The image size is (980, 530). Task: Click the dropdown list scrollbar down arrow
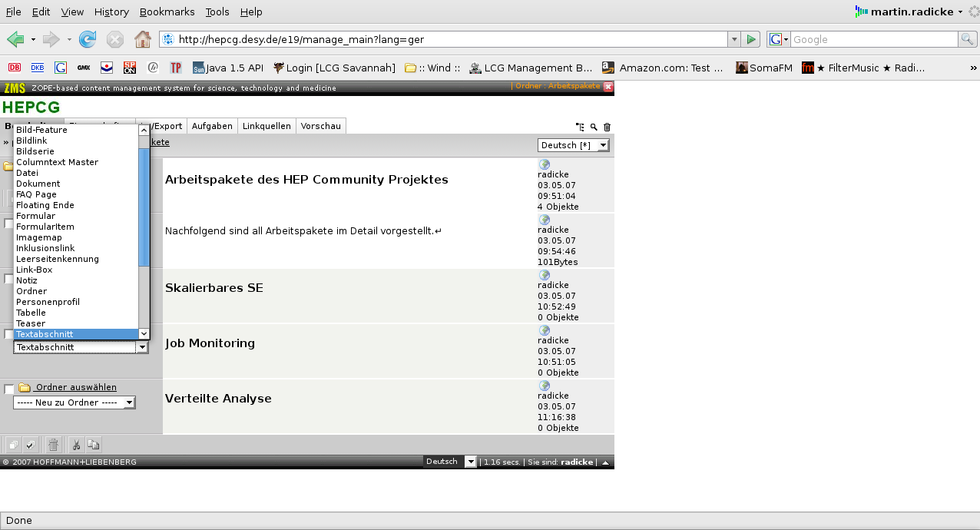(x=144, y=333)
